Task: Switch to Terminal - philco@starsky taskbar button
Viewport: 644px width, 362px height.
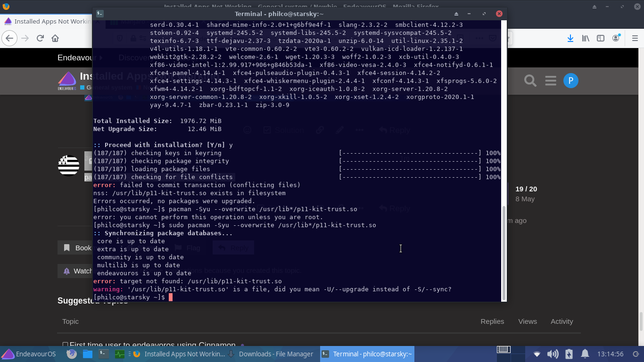Action: click(367, 354)
